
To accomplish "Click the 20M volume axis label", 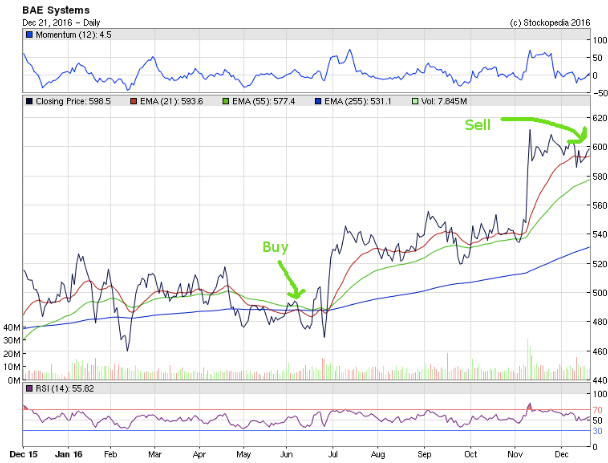I will click(12, 354).
